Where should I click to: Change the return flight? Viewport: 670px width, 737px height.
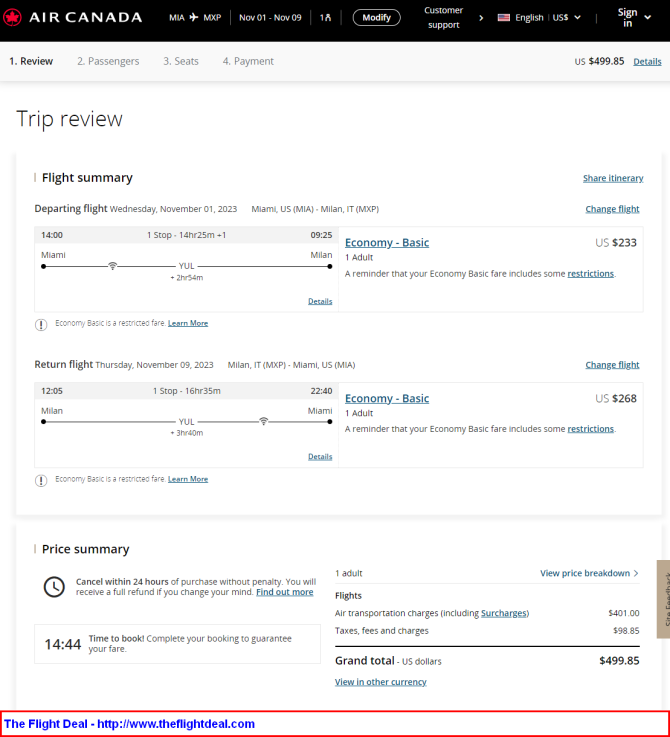pos(612,365)
